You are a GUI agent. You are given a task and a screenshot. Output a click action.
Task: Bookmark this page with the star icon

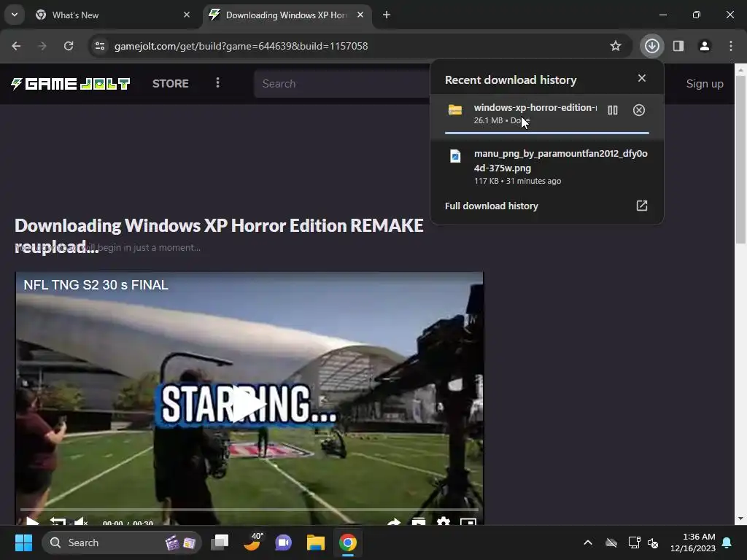(x=616, y=46)
